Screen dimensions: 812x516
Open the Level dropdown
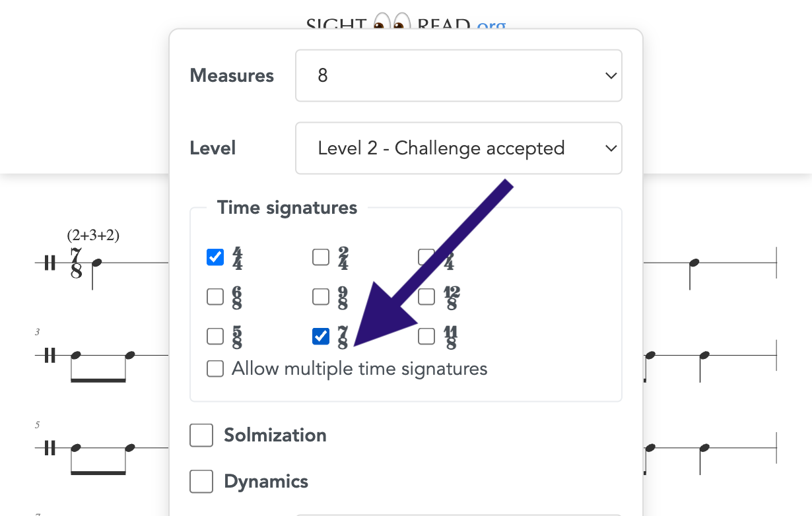[458, 148]
